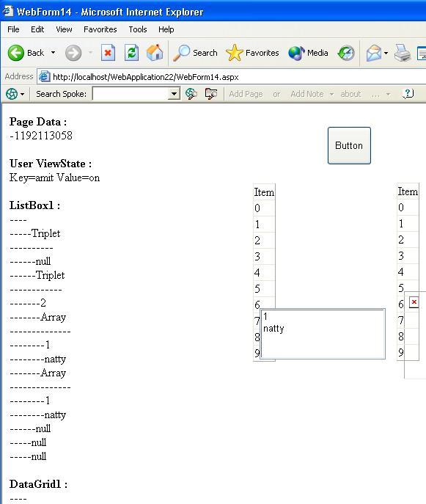The height and width of the screenshot is (504, 426).
Task: Open the Help menu
Action: 166,29
